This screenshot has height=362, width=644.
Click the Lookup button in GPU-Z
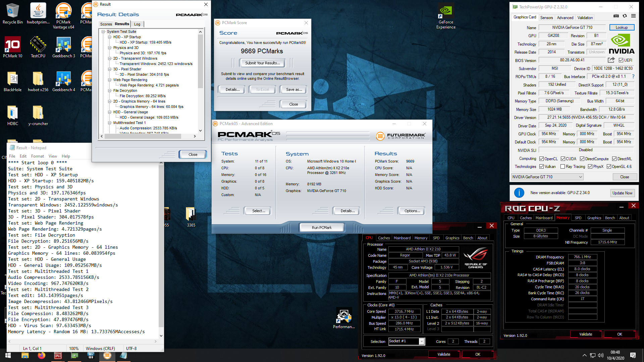(622, 27)
